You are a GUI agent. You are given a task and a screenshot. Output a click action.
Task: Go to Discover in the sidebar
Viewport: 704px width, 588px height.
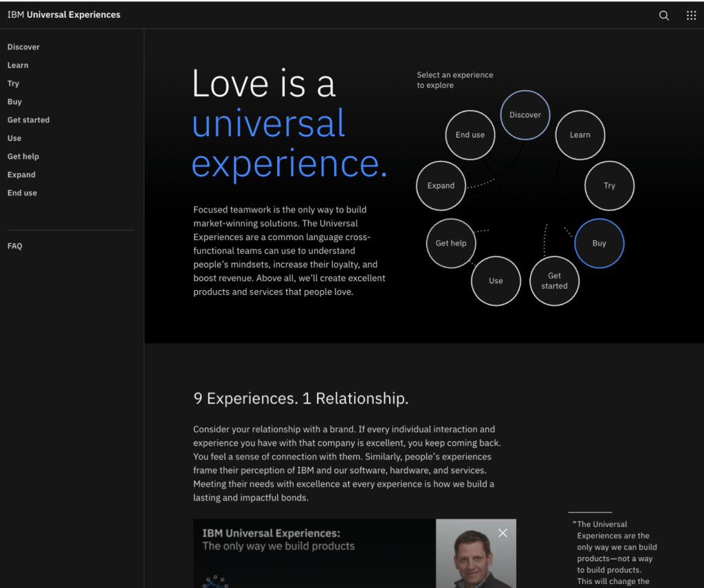click(x=23, y=47)
